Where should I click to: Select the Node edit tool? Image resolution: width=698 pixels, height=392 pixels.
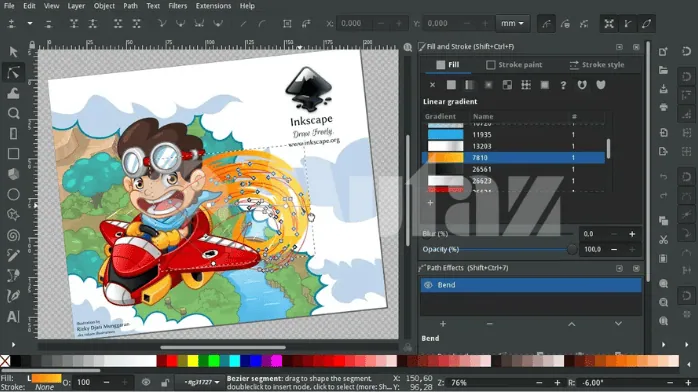click(13, 72)
